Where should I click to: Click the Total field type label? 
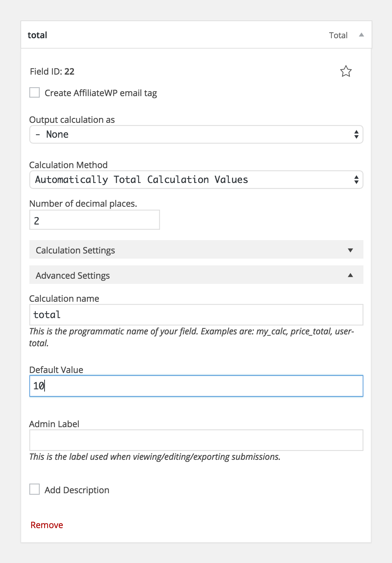(x=338, y=35)
